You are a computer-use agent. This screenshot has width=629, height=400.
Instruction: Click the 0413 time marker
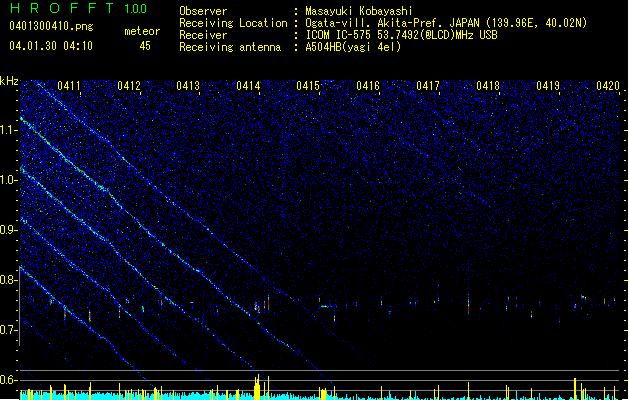[x=188, y=85]
